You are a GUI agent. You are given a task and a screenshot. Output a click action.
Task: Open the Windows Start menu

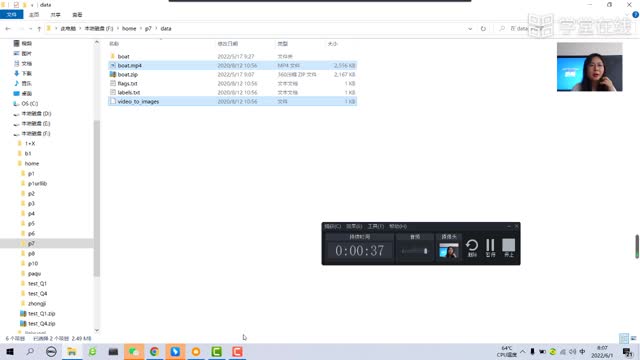(x=10, y=351)
